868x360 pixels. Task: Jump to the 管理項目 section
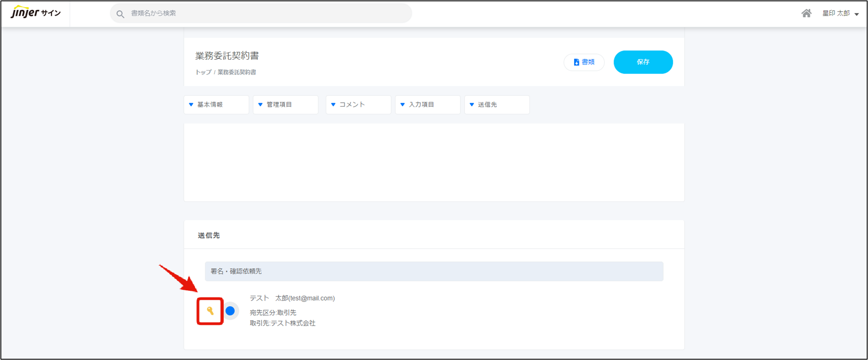tap(285, 105)
